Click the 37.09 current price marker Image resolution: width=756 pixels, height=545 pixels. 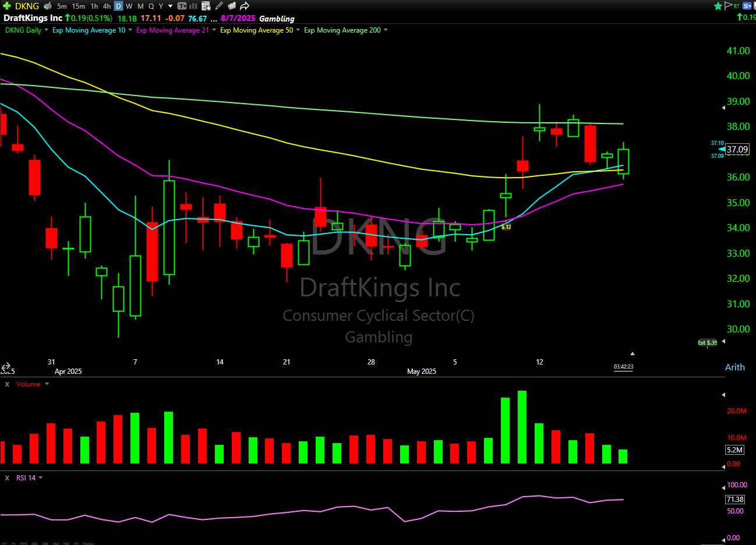click(737, 150)
